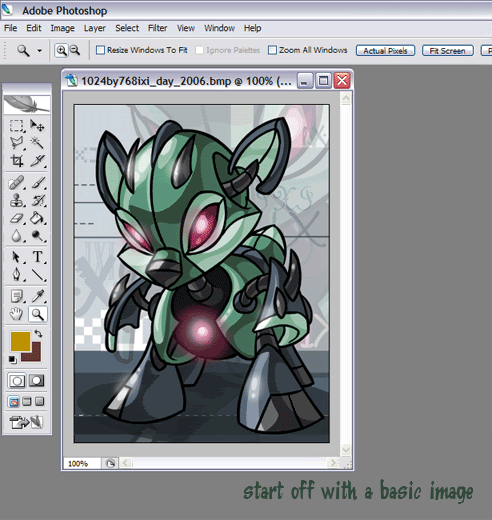
Task: Click the Actual Pixels button
Action: pos(385,51)
